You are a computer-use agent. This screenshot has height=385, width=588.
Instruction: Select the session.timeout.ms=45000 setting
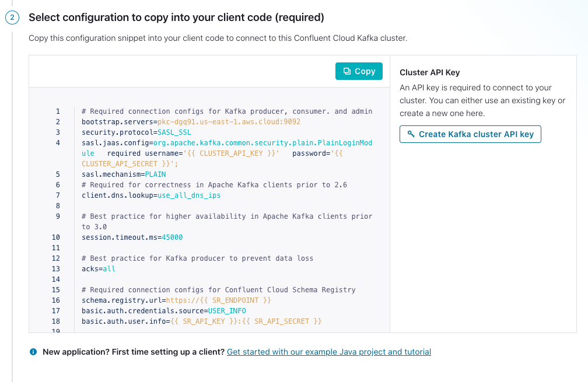coord(131,237)
